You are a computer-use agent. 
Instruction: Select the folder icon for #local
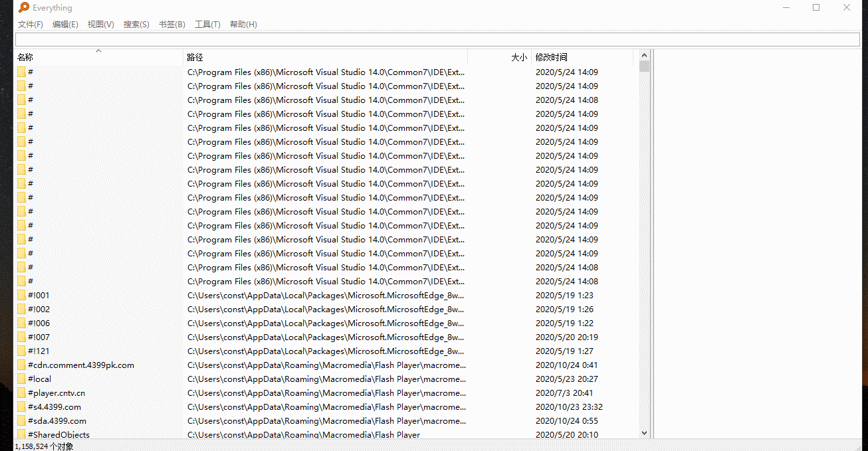(x=21, y=379)
